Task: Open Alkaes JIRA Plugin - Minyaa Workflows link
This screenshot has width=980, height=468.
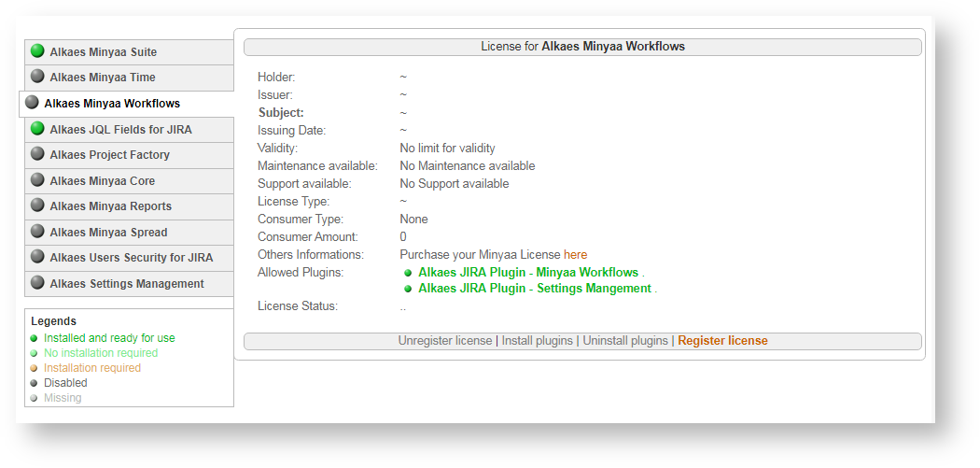Action: (529, 273)
